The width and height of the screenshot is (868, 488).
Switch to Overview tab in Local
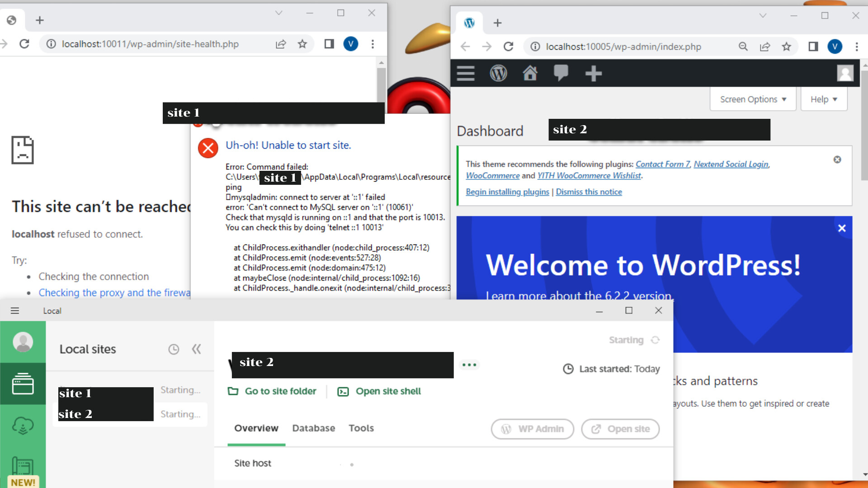click(256, 428)
